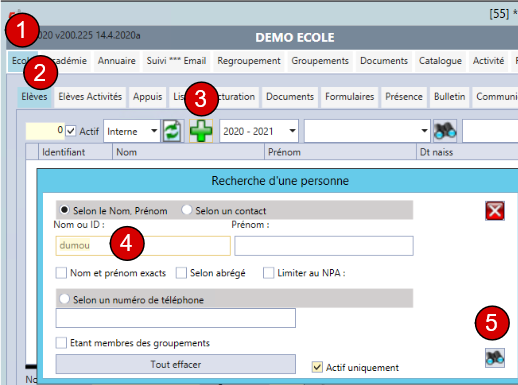Click the green plus add student icon

pyautogui.click(x=201, y=131)
